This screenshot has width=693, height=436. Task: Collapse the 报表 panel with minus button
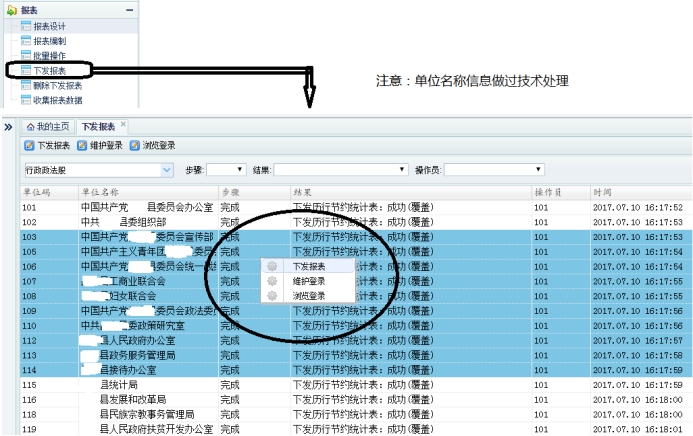pos(129,8)
